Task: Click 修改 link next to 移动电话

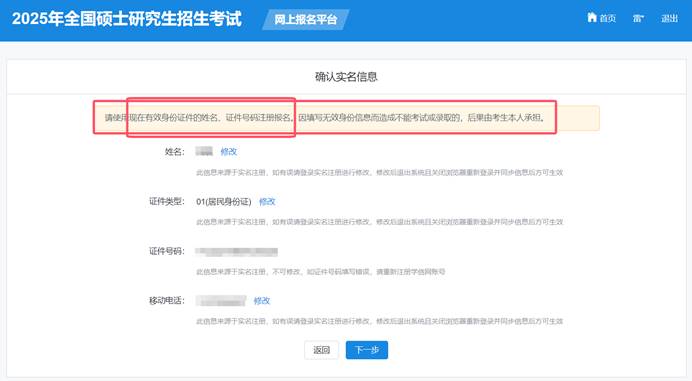Action: [262, 301]
